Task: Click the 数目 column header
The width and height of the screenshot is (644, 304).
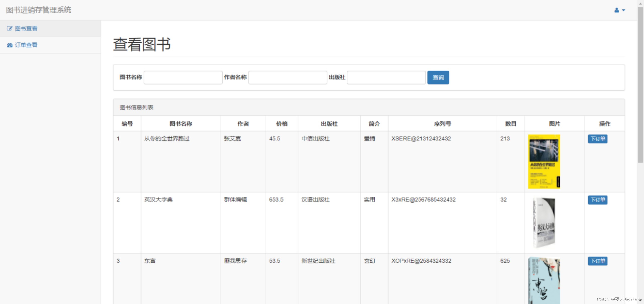Action: [x=511, y=124]
